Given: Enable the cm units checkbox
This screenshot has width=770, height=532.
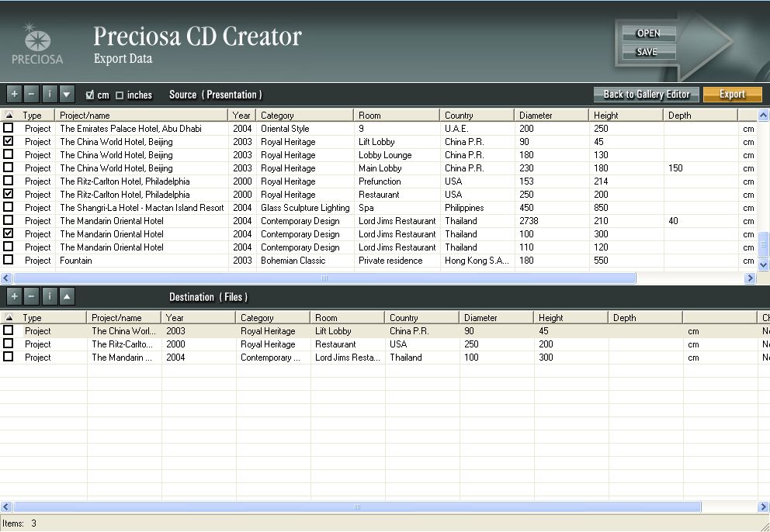Looking at the screenshot, I should click(90, 95).
